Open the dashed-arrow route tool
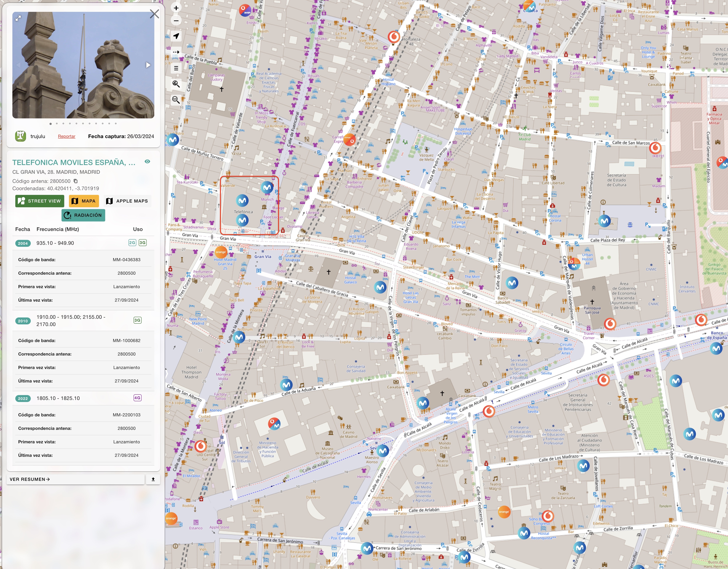The height and width of the screenshot is (569, 728). [x=176, y=52]
